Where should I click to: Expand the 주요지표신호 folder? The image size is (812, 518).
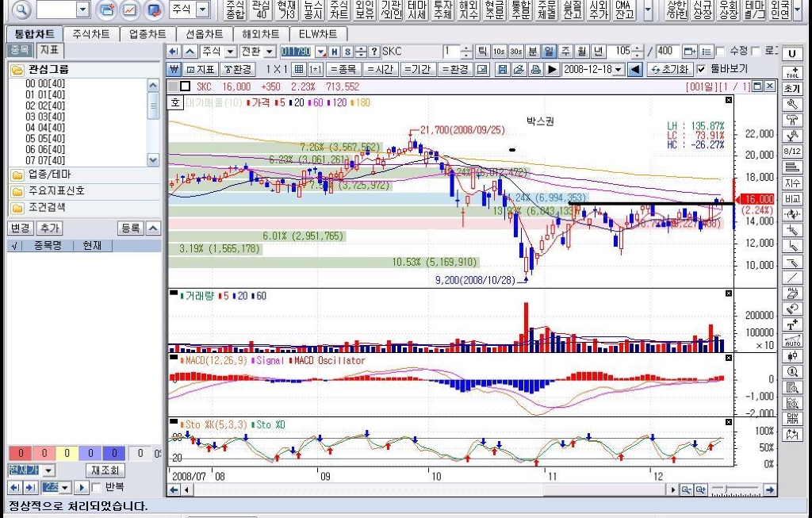coord(84,191)
